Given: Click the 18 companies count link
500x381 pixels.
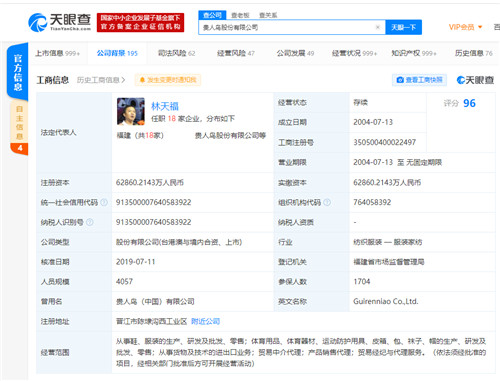Looking at the screenshot, I should click(172, 119).
